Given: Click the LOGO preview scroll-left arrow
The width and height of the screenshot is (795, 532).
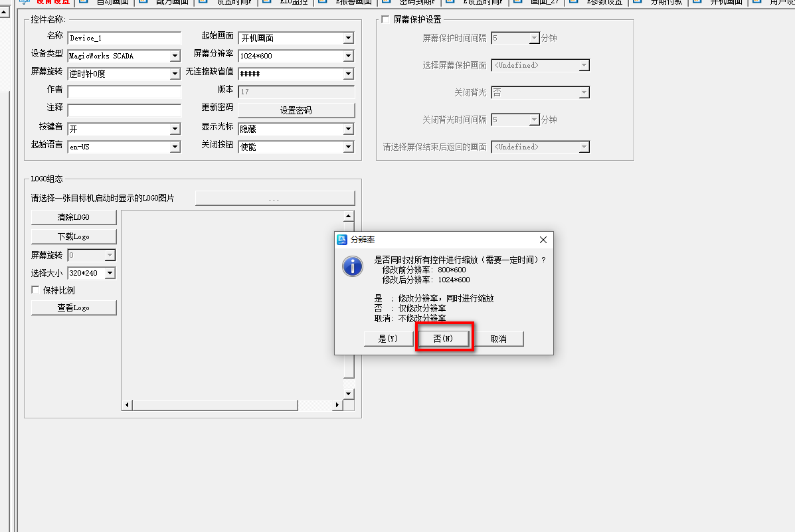Looking at the screenshot, I should (128, 404).
